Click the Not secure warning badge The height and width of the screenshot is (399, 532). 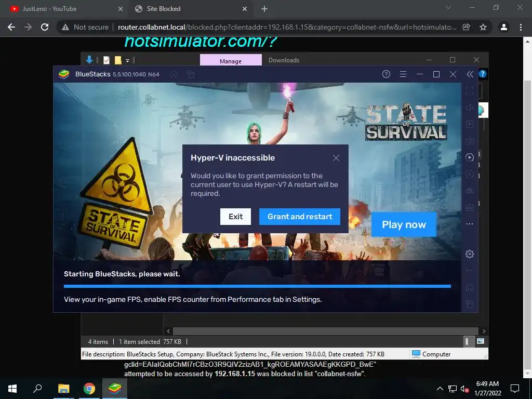point(85,27)
